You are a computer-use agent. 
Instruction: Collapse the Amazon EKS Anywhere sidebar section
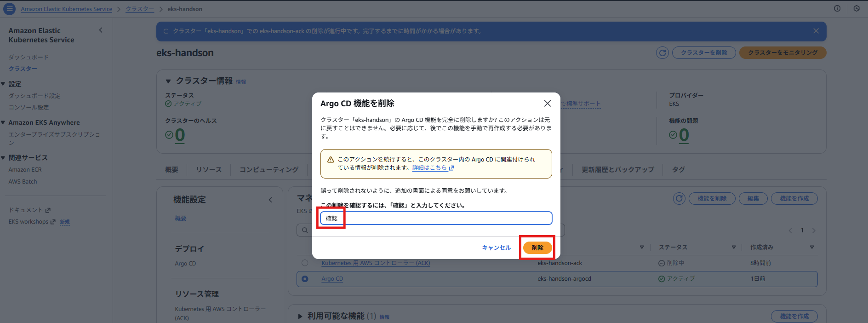[x=3, y=122]
